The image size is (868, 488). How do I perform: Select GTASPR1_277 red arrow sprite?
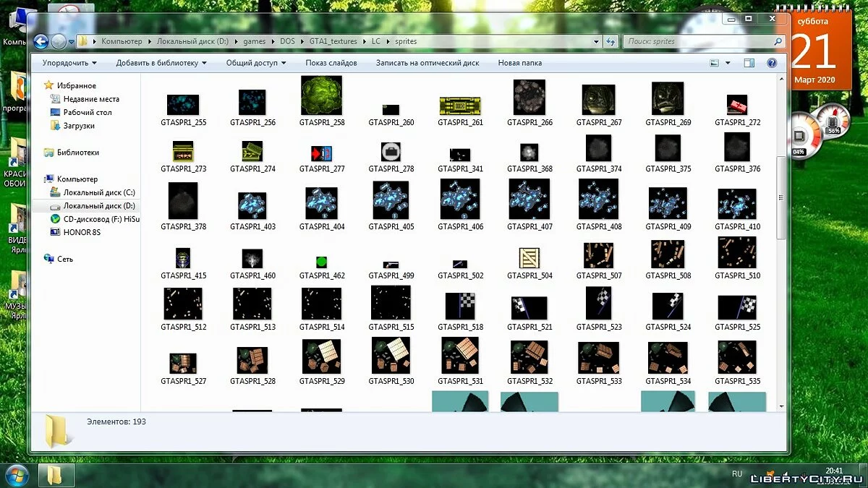[322, 153]
